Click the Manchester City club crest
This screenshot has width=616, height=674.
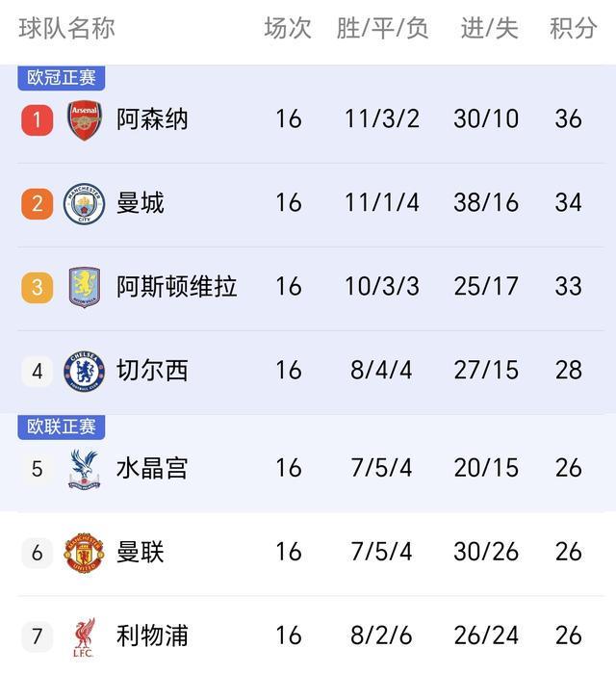84,203
